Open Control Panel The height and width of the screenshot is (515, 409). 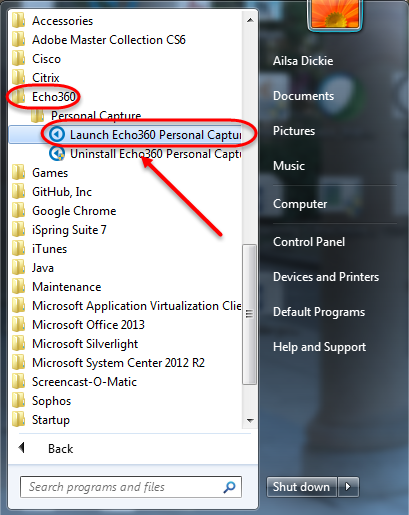coord(309,242)
